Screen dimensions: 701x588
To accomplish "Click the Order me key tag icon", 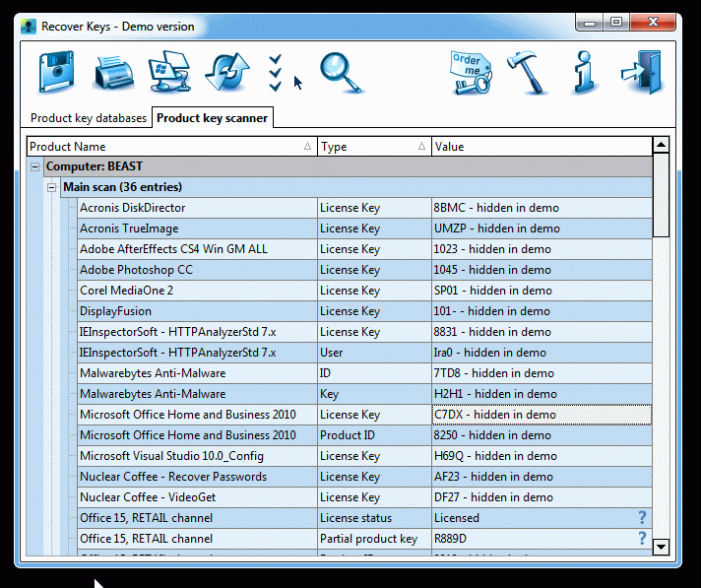I will 471,73.
